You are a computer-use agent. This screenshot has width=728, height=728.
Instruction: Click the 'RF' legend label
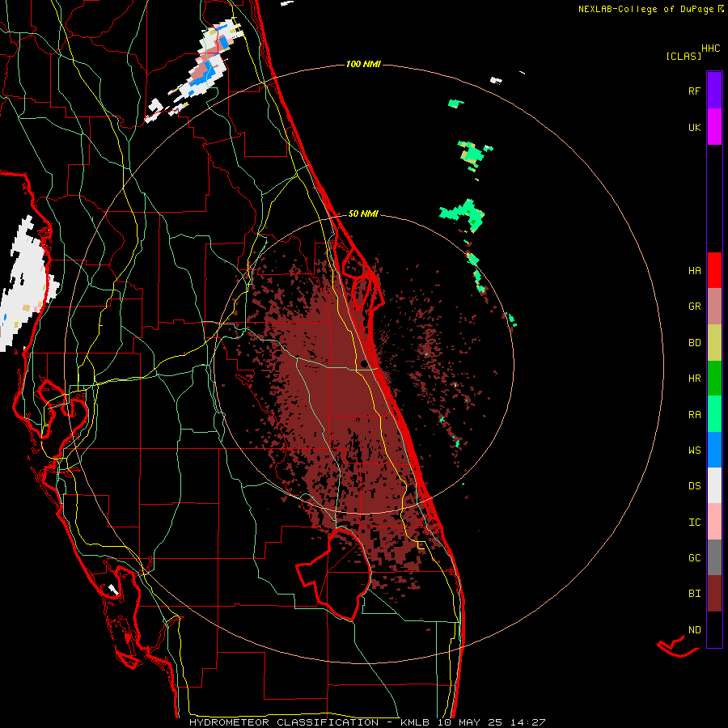[694, 91]
